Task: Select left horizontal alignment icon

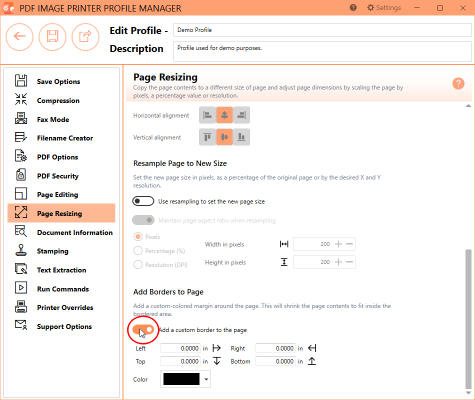Action: coord(207,115)
